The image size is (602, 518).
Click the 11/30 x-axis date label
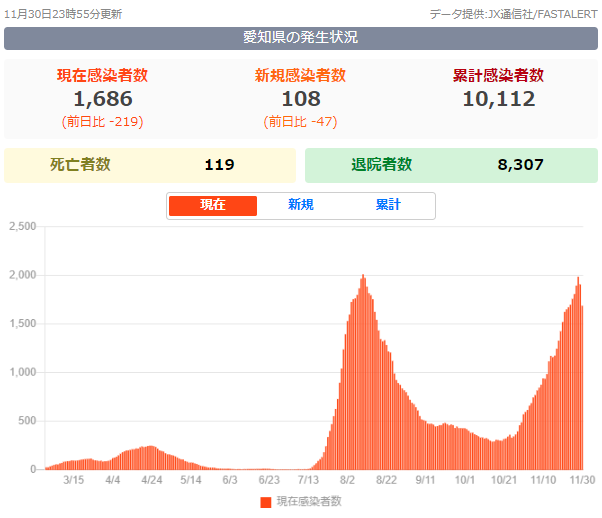coord(583,481)
